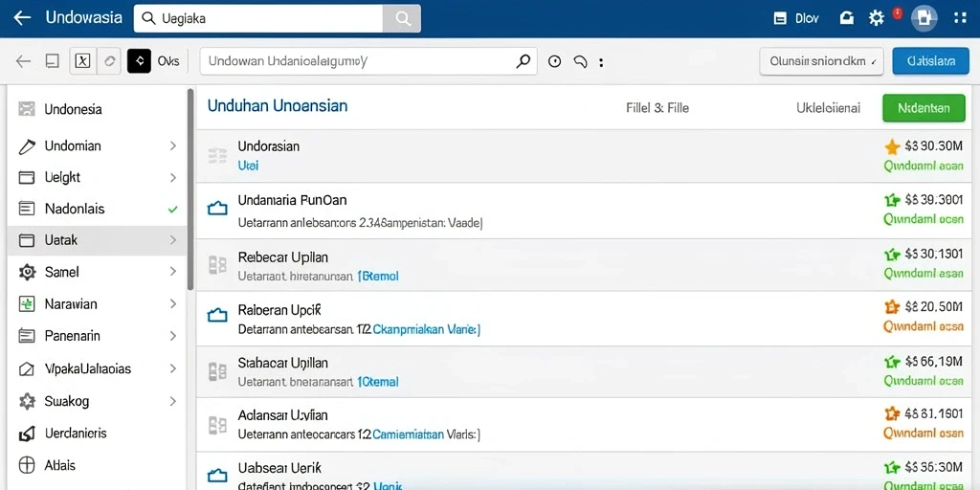Click the blue Clatislatra button

coord(930,61)
